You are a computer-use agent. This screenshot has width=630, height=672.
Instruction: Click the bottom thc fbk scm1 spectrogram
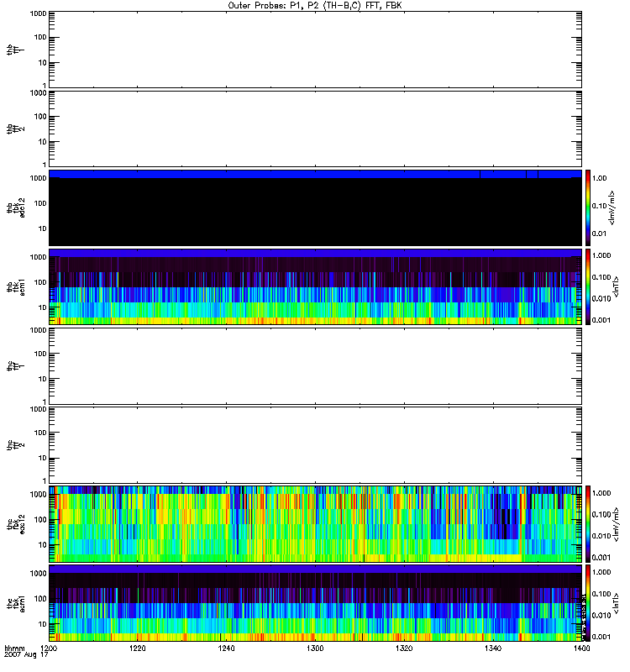pos(315,602)
